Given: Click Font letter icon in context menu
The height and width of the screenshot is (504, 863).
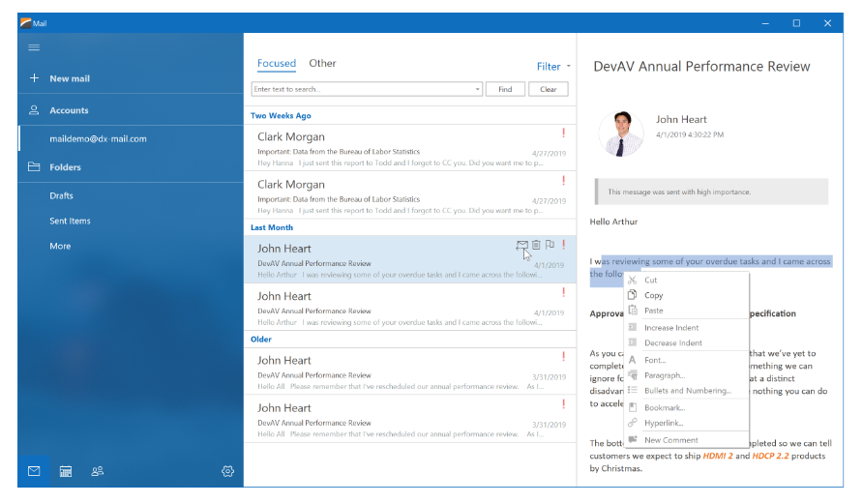Looking at the screenshot, I should (x=633, y=360).
